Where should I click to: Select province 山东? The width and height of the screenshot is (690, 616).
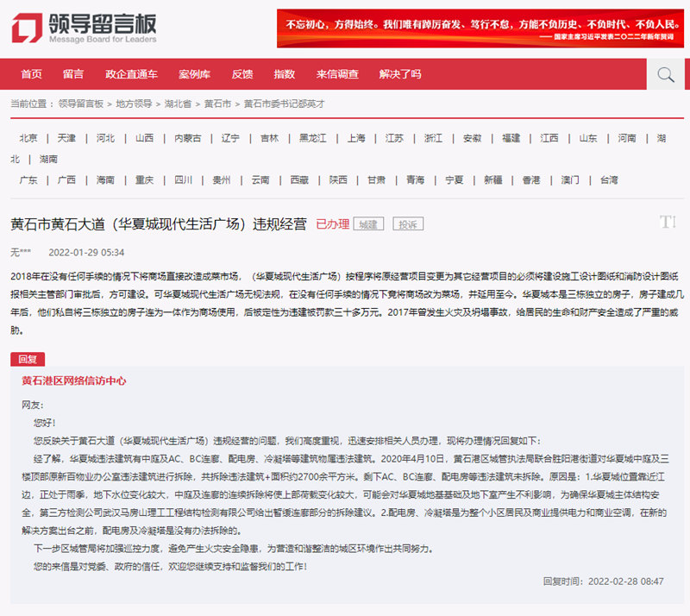point(588,138)
